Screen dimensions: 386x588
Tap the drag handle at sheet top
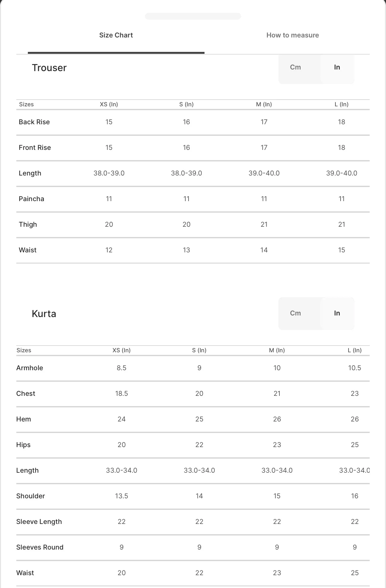pos(193,16)
